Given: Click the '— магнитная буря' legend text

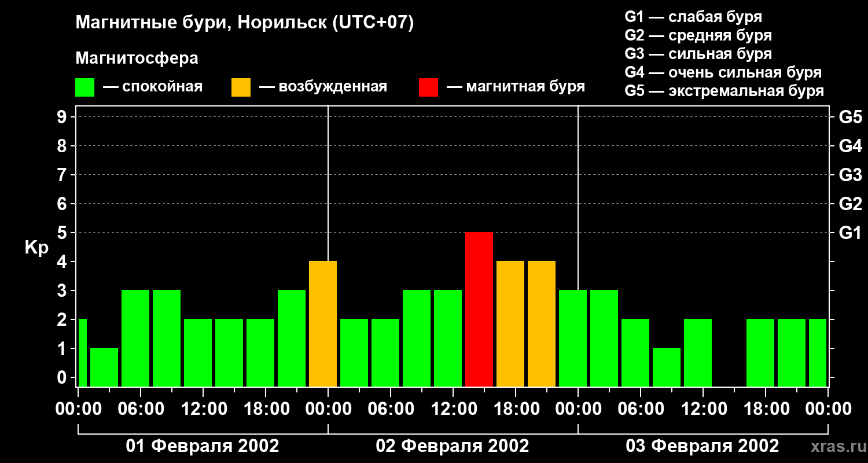Looking at the screenshot, I should 516,87.
